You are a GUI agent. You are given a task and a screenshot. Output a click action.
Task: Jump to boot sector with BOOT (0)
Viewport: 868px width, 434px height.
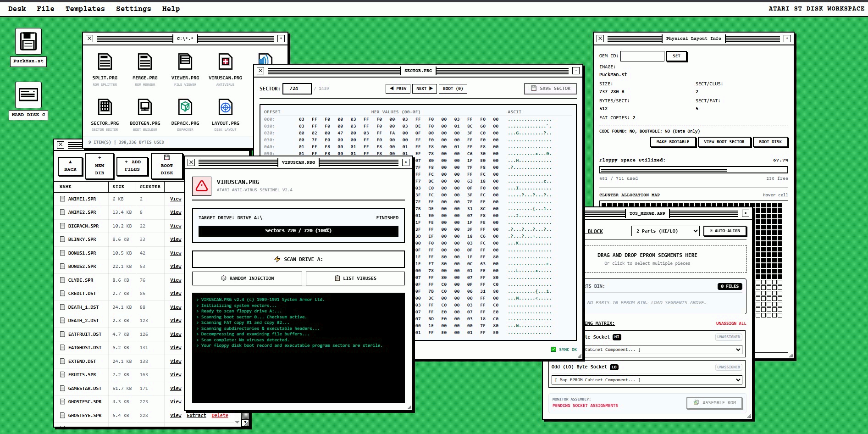pyautogui.click(x=453, y=89)
